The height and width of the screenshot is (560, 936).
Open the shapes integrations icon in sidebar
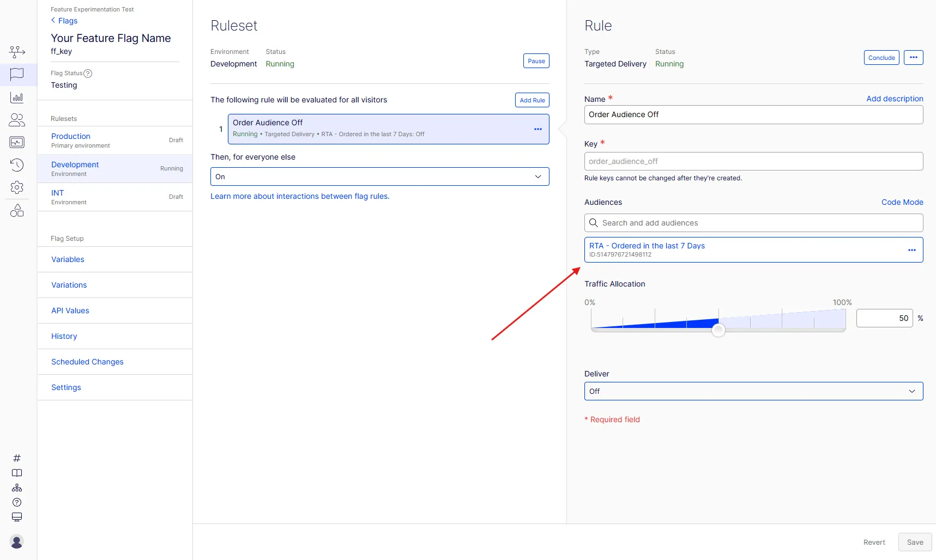click(x=17, y=210)
